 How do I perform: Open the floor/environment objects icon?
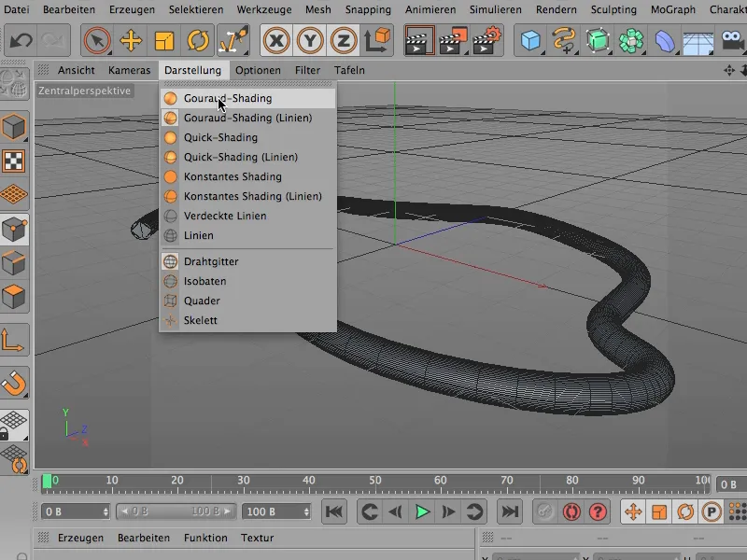click(698, 42)
